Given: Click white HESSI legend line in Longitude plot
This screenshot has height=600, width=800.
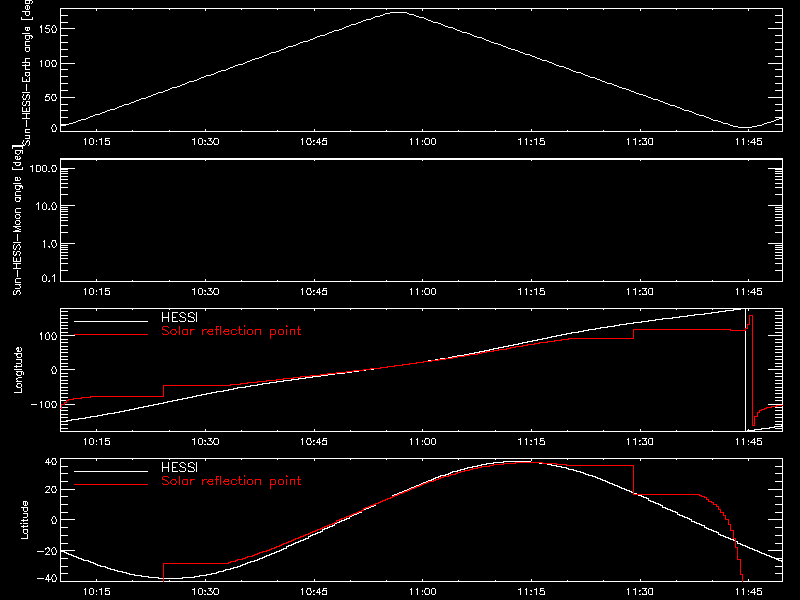Looking at the screenshot, I should click(x=111, y=321).
